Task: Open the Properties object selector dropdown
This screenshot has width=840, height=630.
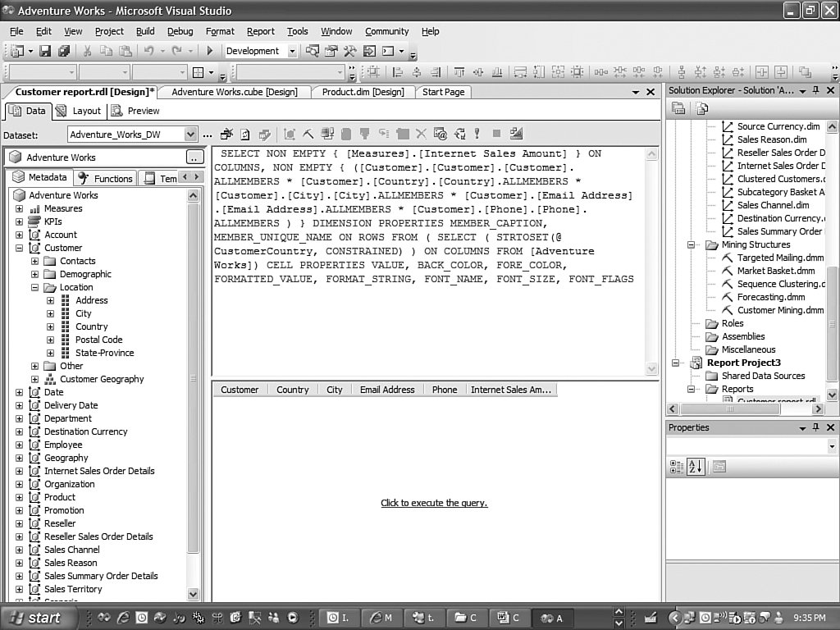Action: (832, 446)
